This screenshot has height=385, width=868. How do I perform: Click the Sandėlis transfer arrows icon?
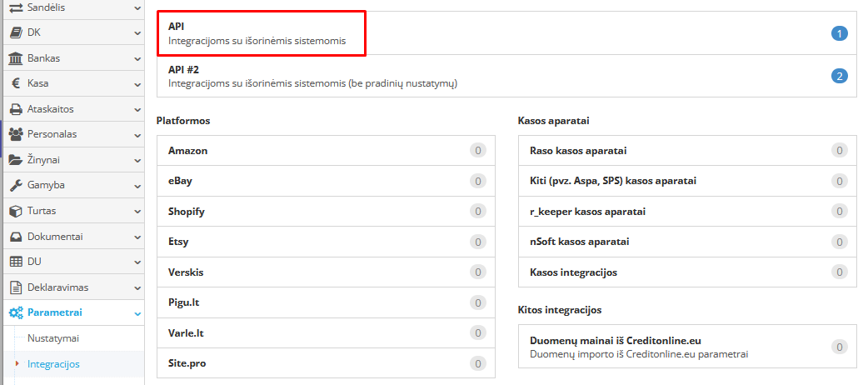point(15,7)
